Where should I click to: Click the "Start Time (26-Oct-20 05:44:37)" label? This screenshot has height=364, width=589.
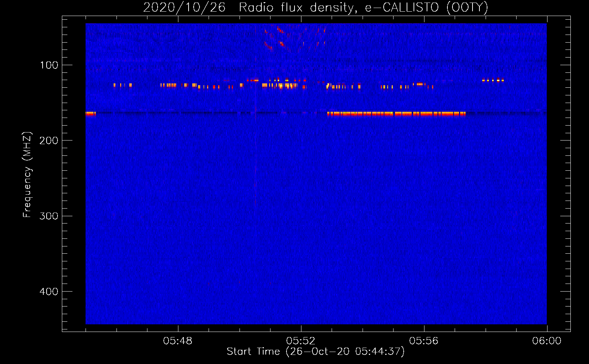[316, 351]
